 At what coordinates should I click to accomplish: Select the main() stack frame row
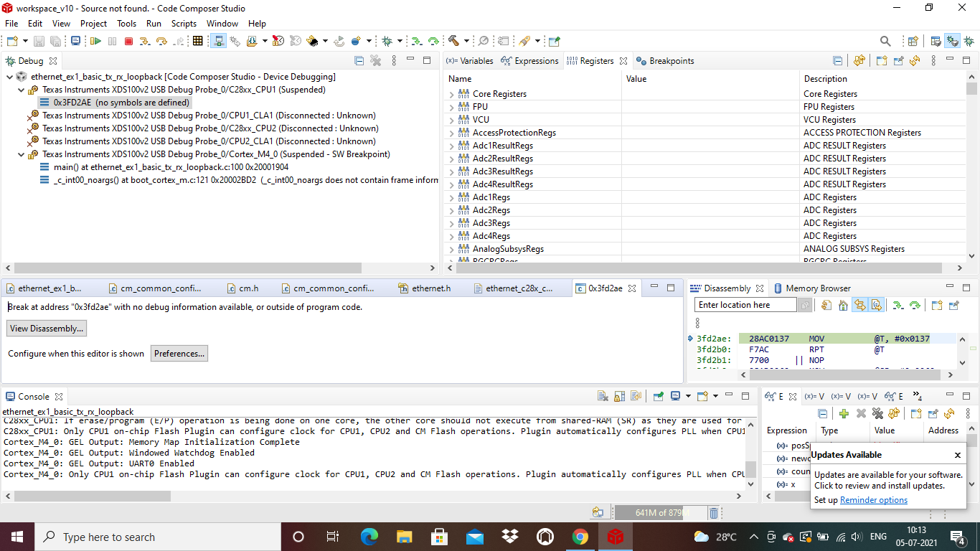171,167
